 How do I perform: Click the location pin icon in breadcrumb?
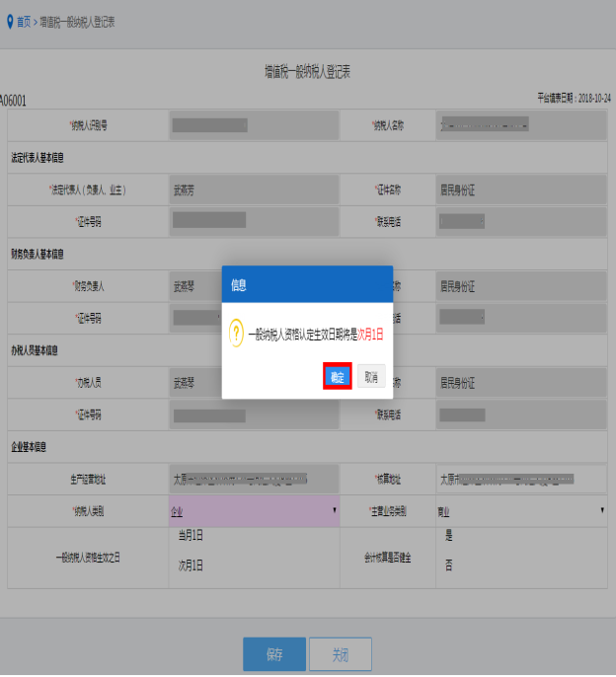(x=10, y=21)
